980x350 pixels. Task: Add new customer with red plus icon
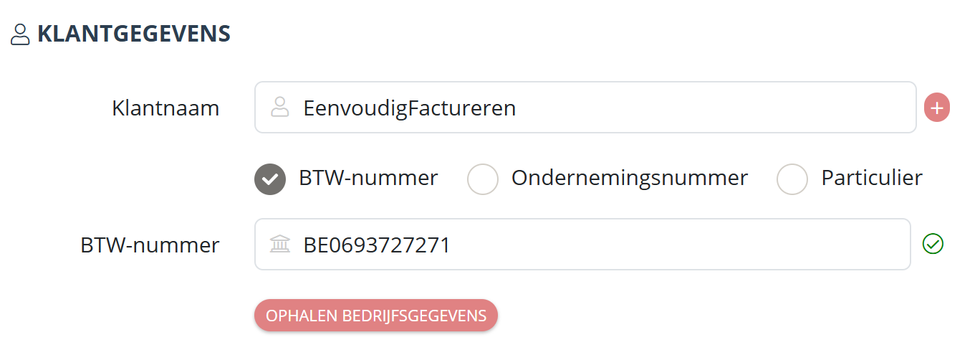(x=937, y=108)
